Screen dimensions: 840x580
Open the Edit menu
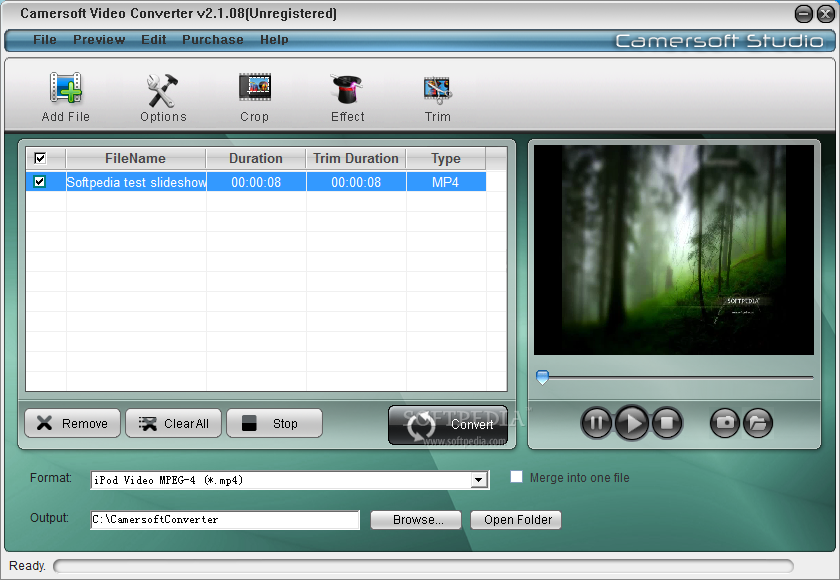coord(154,40)
